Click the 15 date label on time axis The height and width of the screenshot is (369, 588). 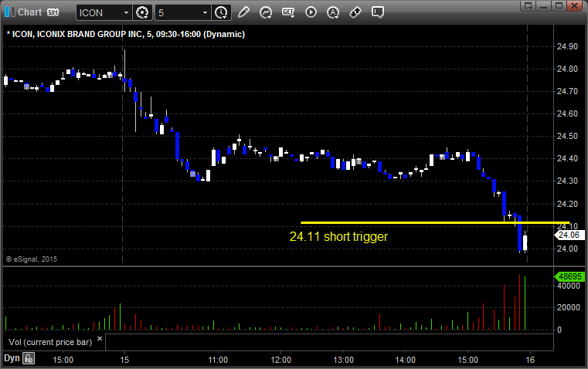pyautogui.click(x=124, y=360)
